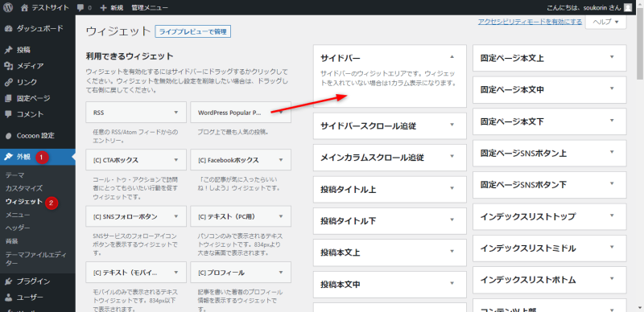Image resolution: width=644 pixels, height=312 pixels.
Task: Click the 新規 plus icon in admin bar
Action: pos(103,7)
